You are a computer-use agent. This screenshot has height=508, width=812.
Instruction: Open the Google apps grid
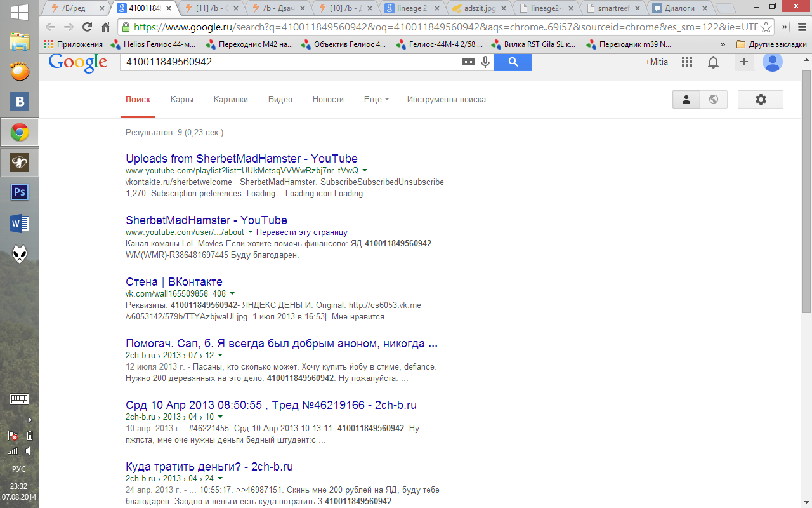click(x=686, y=62)
